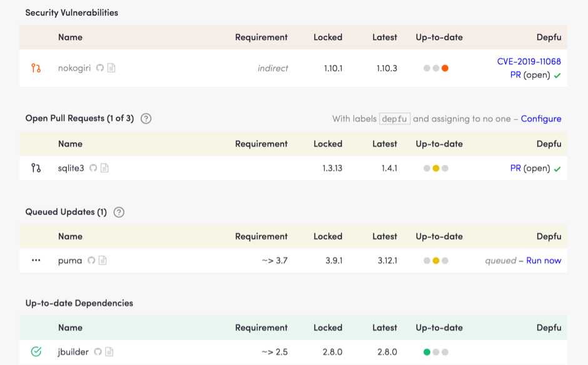Click the help icon beside Queued Updates

(x=119, y=212)
